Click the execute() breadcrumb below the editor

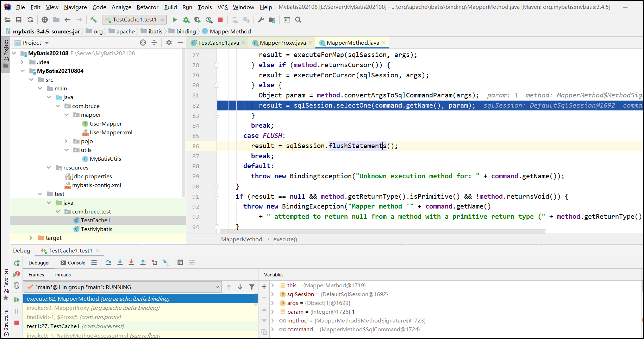[x=285, y=239]
